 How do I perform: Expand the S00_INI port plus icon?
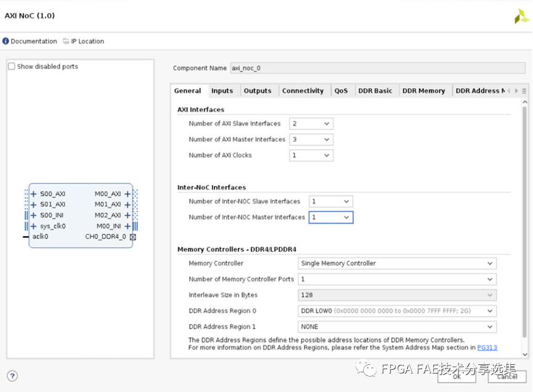34,216
